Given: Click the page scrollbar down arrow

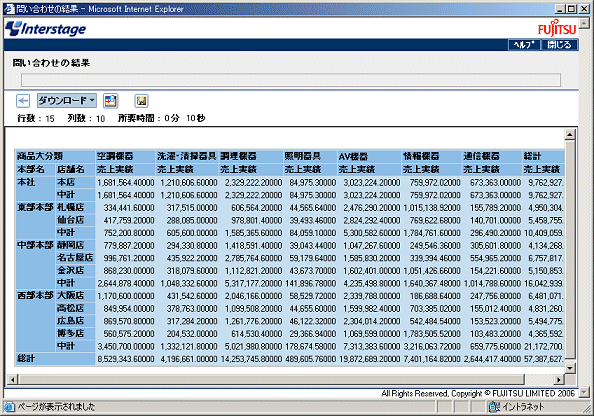Looking at the screenshot, I should point(585,393).
